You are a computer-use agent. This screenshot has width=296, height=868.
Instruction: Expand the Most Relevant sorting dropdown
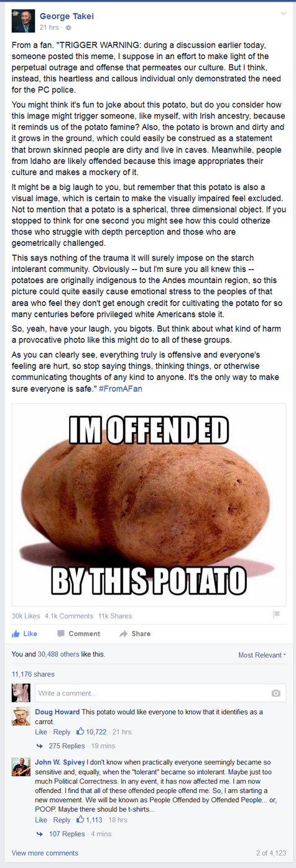click(x=262, y=655)
